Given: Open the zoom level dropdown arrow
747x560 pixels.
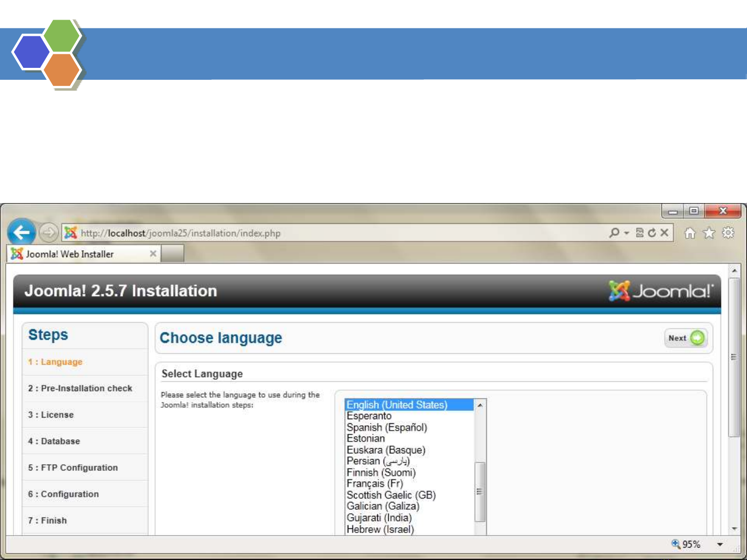Looking at the screenshot, I should tap(720, 544).
